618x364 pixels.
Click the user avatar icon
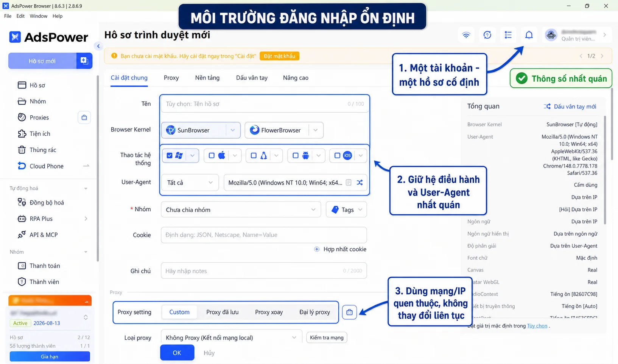click(551, 35)
